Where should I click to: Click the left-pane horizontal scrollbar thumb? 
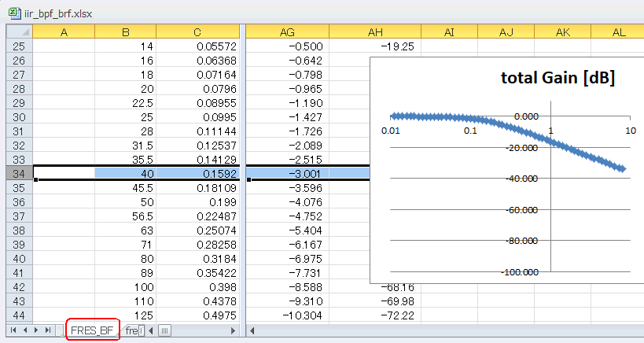click(164, 330)
